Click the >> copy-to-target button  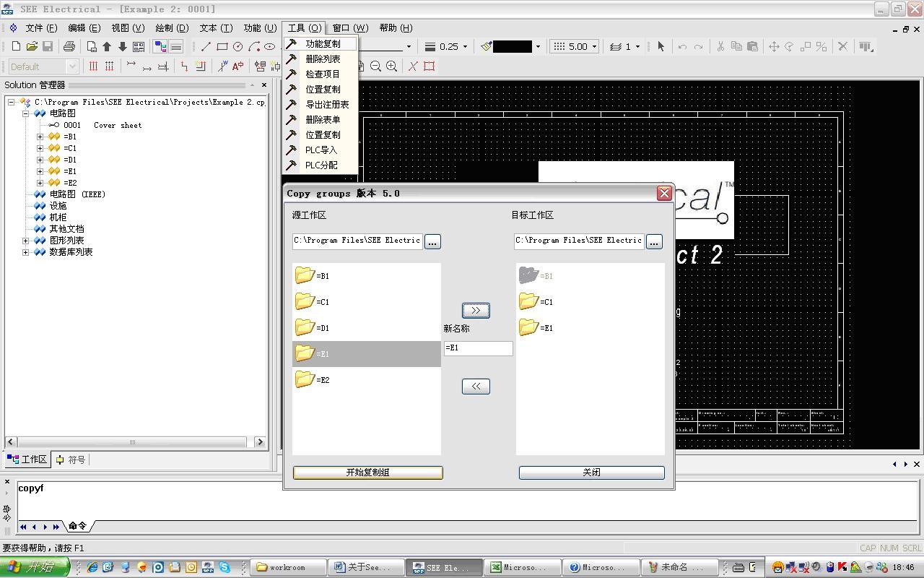point(476,310)
